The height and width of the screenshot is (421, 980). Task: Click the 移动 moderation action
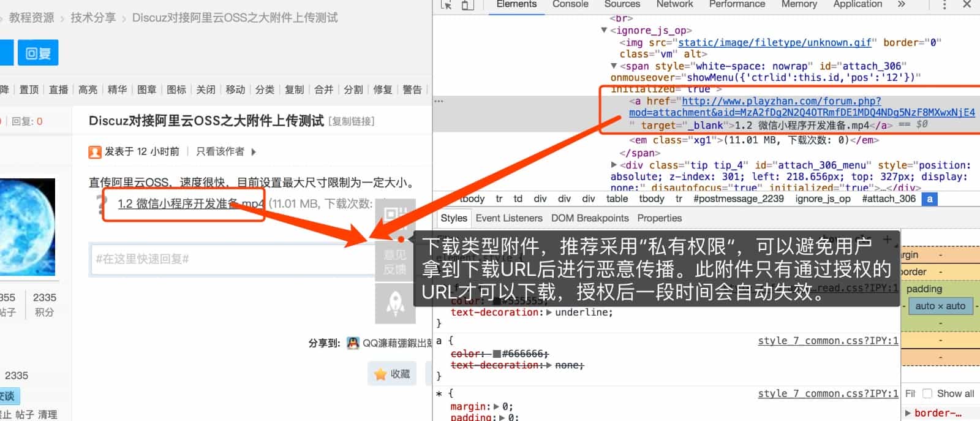235,89
